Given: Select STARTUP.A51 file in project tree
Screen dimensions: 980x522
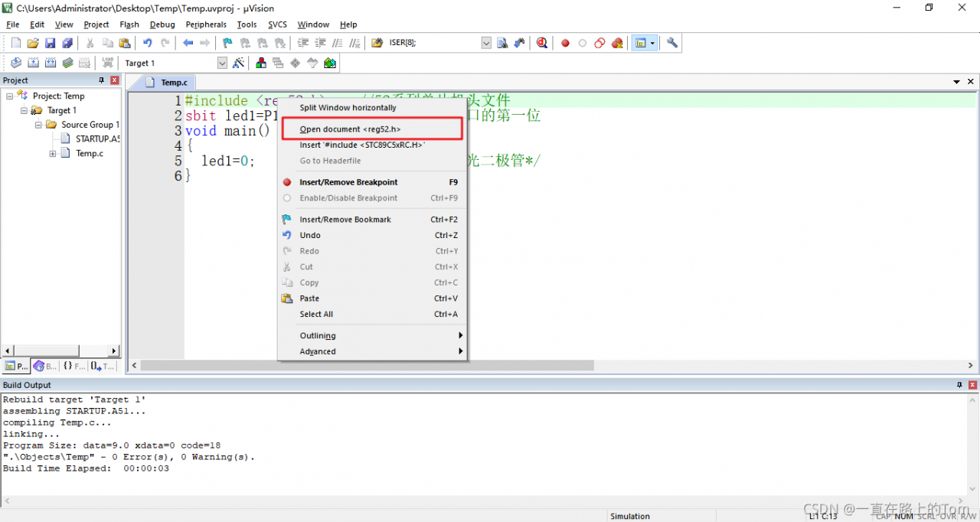Looking at the screenshot, I should coord(97,139).
